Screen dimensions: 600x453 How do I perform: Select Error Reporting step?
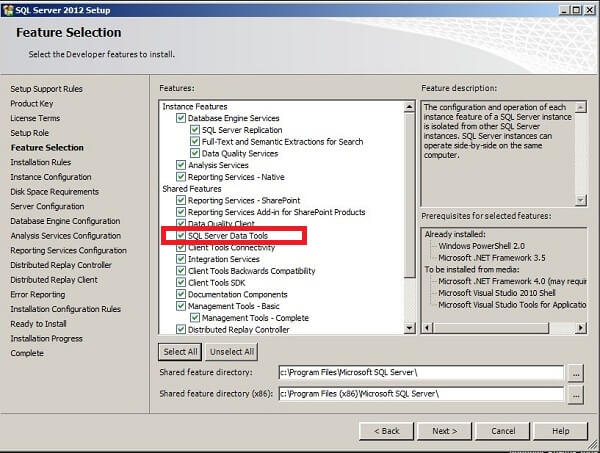[x=38, y=294]
